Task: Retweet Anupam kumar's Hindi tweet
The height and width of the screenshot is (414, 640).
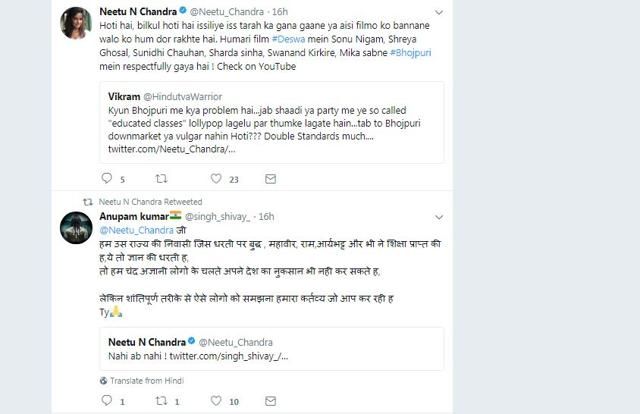Action: [162, 401]
